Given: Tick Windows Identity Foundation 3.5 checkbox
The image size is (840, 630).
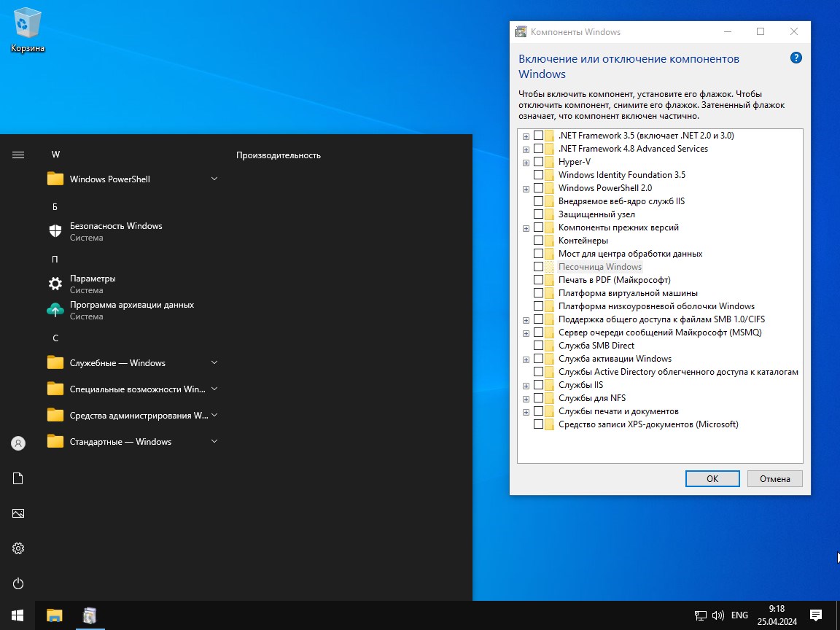Looking at the screenshot, I should pyautogui.click(x=538, y=175).
